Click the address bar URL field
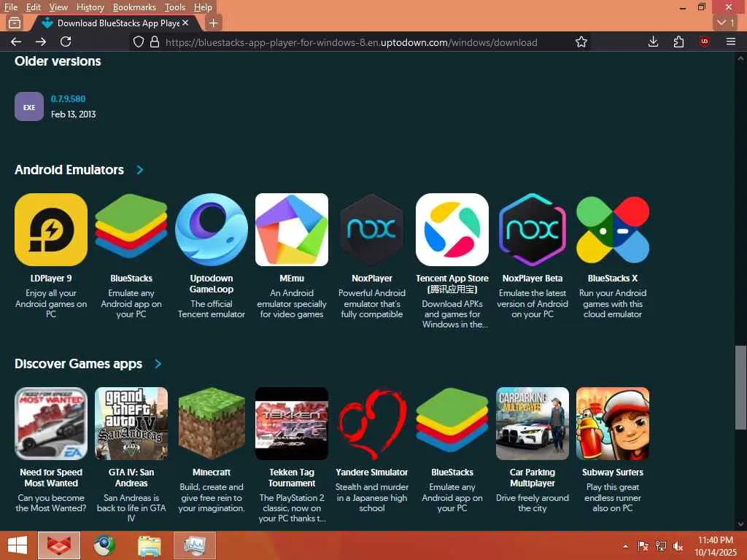Viewport: 747px width, 560px height. (352, 42)
